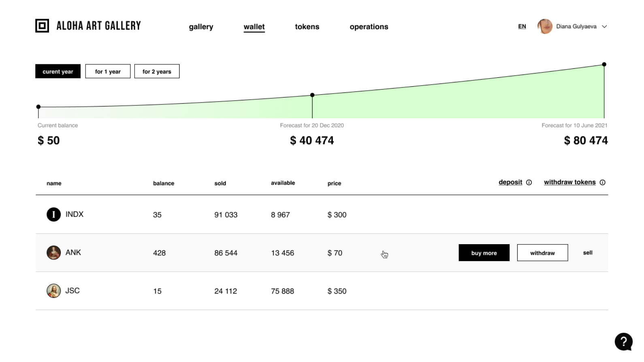This screenshot has width=644, height=362.
Task: Select the for 1 year range
Action: click(x=108, y=71)
